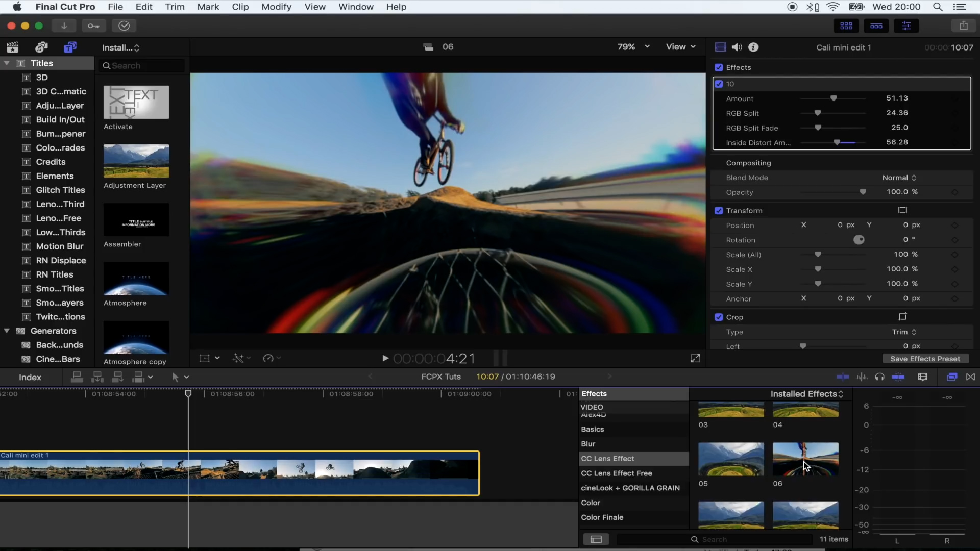
Task: Open the Crop Type dropdown showing Trim
Action: (902, 332)
